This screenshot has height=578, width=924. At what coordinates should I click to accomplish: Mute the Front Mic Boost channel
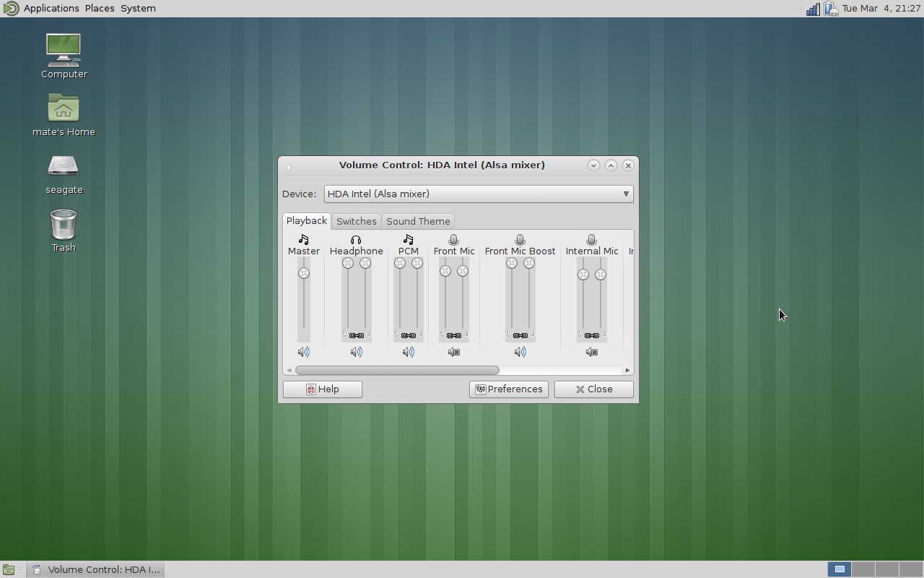(x=520, y=352)
